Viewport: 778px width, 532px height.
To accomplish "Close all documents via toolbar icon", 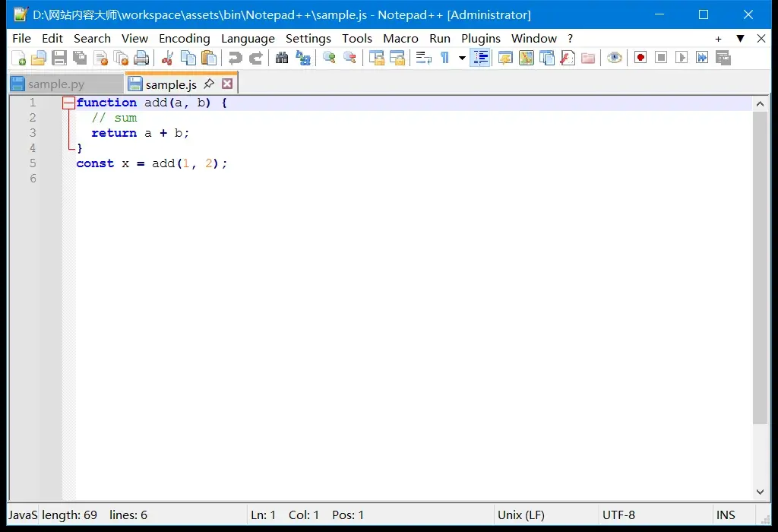I will (x=121, y=58).
